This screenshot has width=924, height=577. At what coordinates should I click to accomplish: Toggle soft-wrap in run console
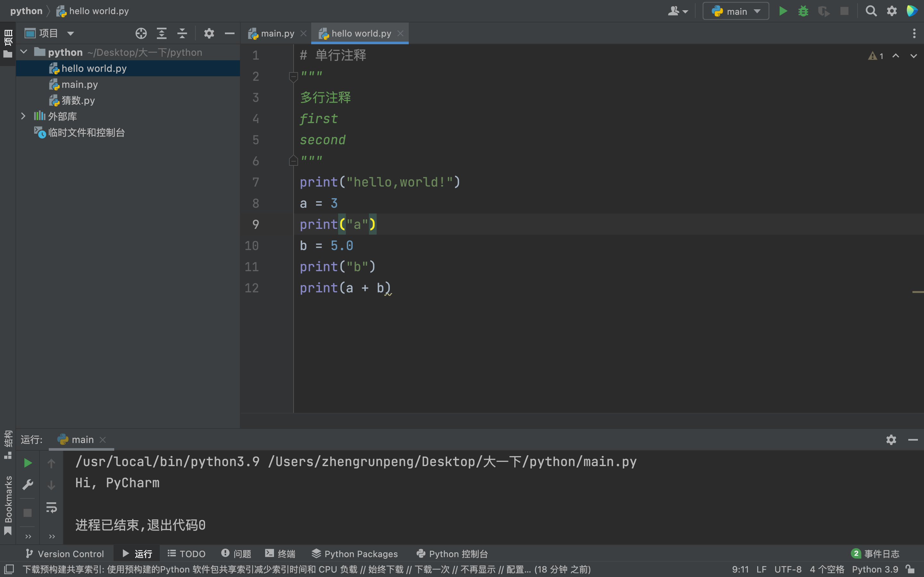click(x=52, y=507)
